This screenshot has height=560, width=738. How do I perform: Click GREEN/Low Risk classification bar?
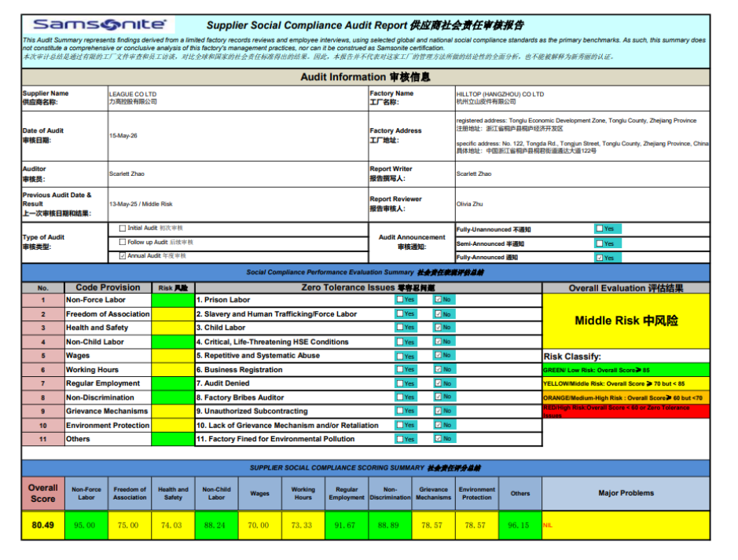(626, 370)
